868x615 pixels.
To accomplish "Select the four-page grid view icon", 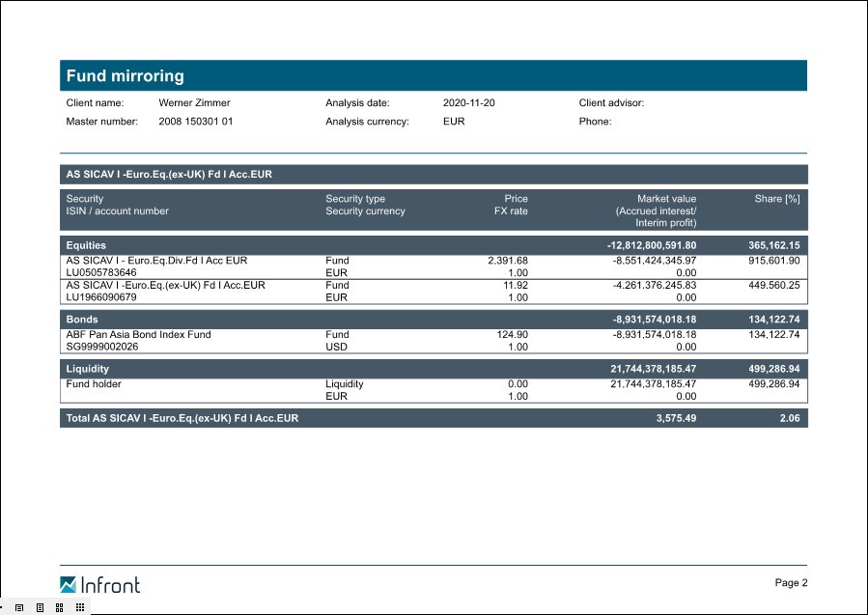I will [60, 607].
